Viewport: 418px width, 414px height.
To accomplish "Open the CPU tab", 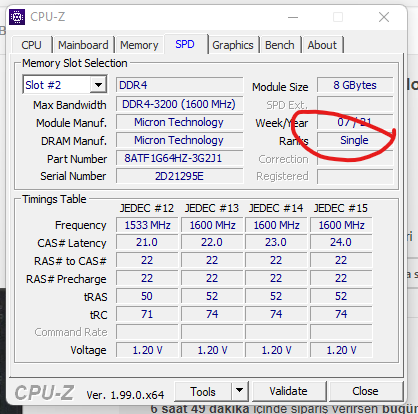I will coord(32,45).
